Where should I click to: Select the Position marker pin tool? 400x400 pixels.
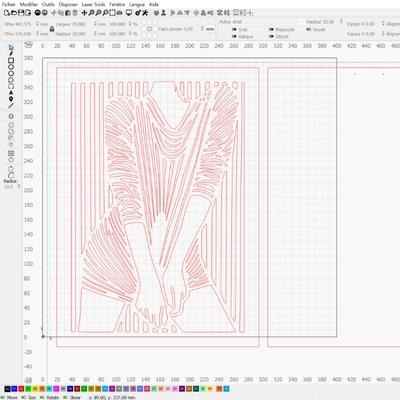click(11, 99)
